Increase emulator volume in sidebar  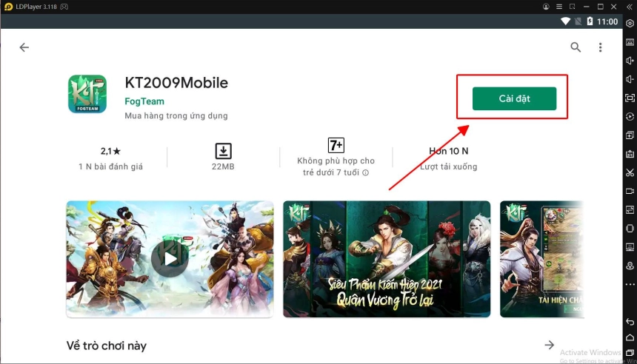point(630,61)
